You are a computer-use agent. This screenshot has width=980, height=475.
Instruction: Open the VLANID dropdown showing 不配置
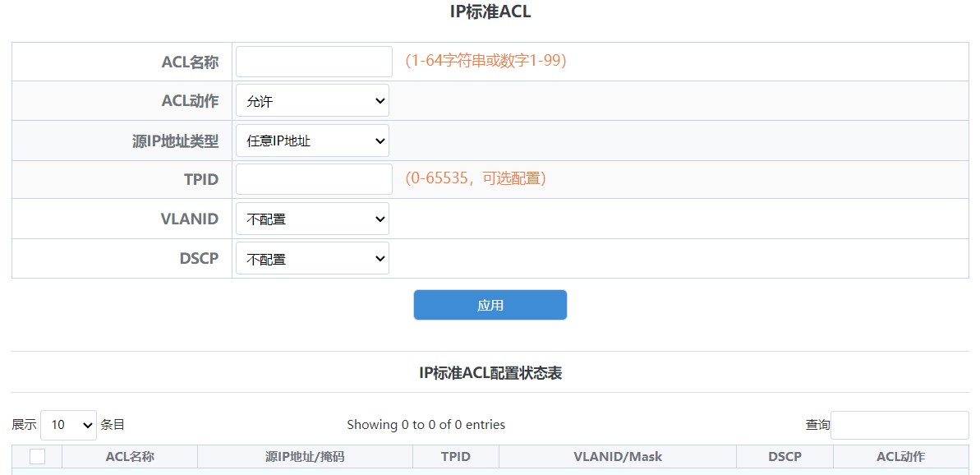pos(312,219)
